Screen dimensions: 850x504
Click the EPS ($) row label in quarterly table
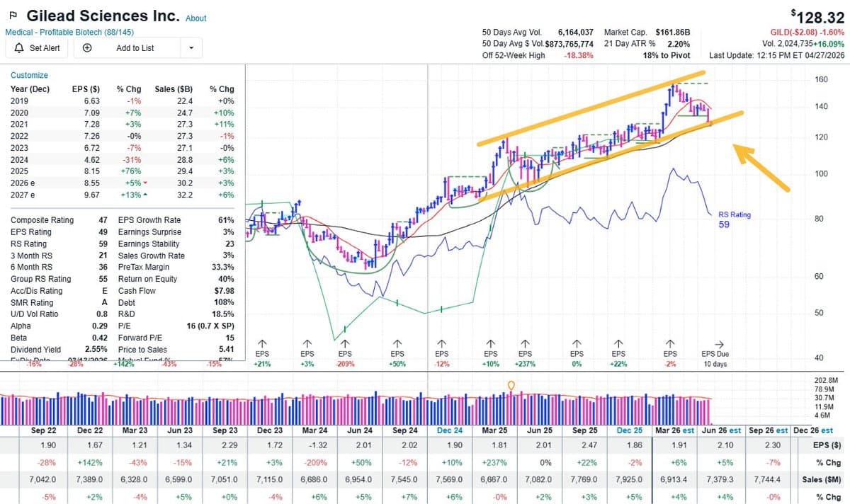click(828, 445)
